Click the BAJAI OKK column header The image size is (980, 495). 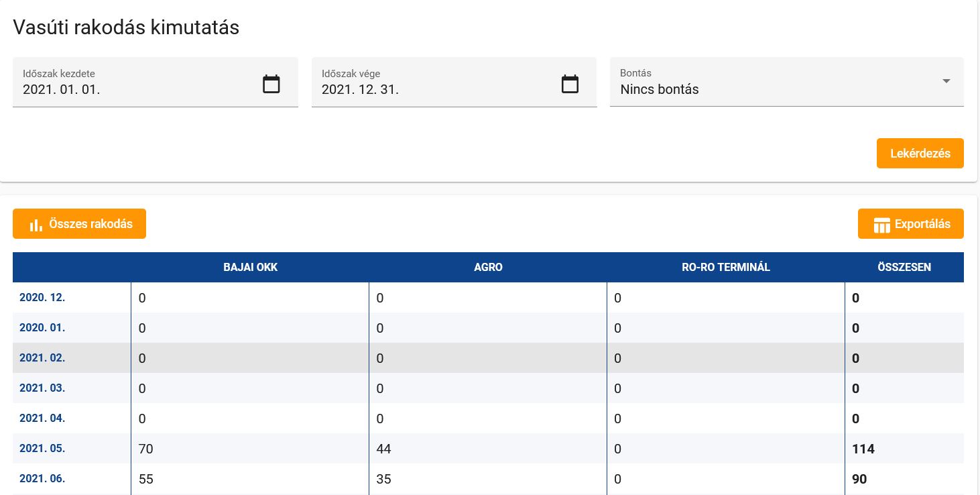click(x=250, y=267)
